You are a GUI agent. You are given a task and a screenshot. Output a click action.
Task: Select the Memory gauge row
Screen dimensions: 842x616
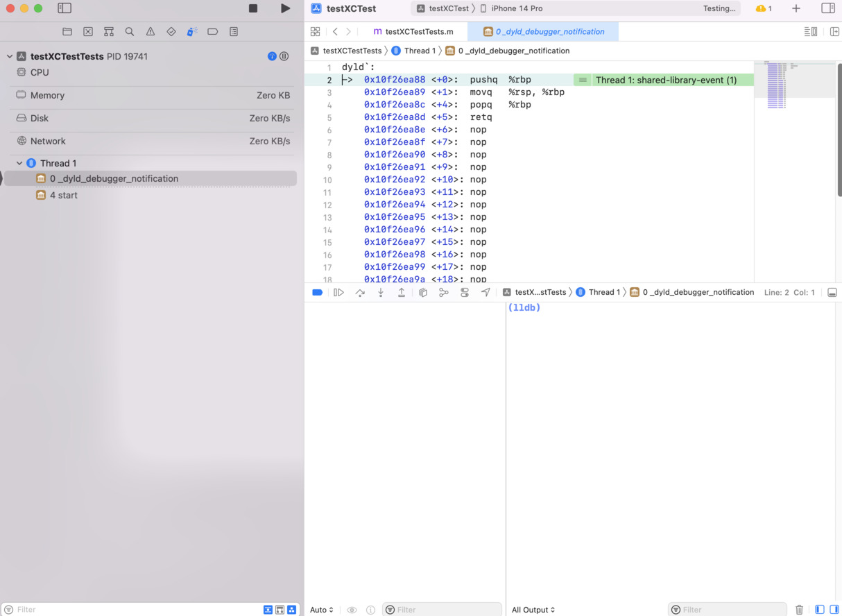click(151, 95)
